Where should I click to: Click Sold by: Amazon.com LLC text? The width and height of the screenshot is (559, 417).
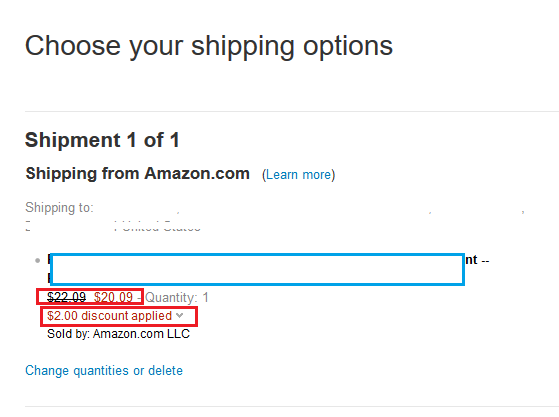[118, 334]
